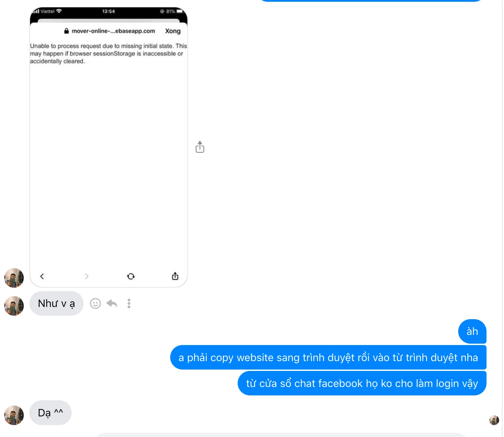Screen dimensions: 504x437
Task: Open emoji reaction picker for "Như v ạ"
Action: [x=95, y=303]
